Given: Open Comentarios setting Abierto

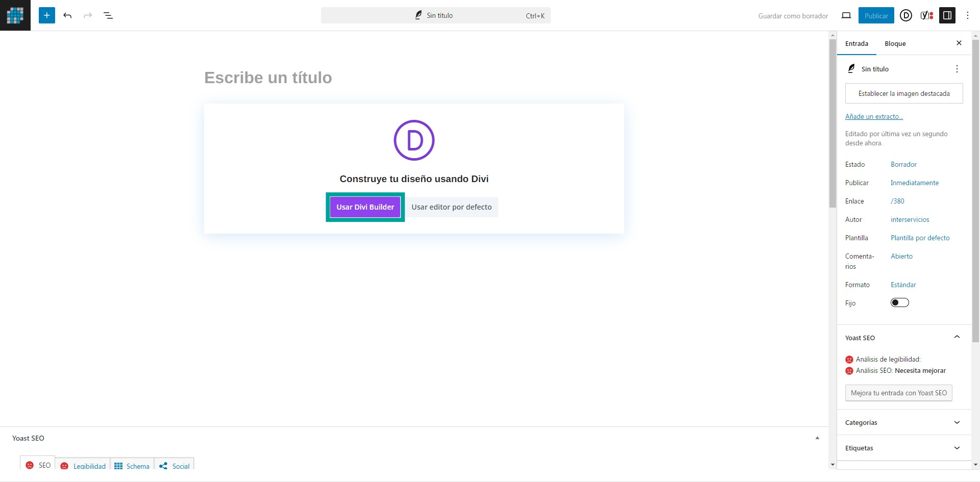Looking at the screenshot, I should 901,256.
